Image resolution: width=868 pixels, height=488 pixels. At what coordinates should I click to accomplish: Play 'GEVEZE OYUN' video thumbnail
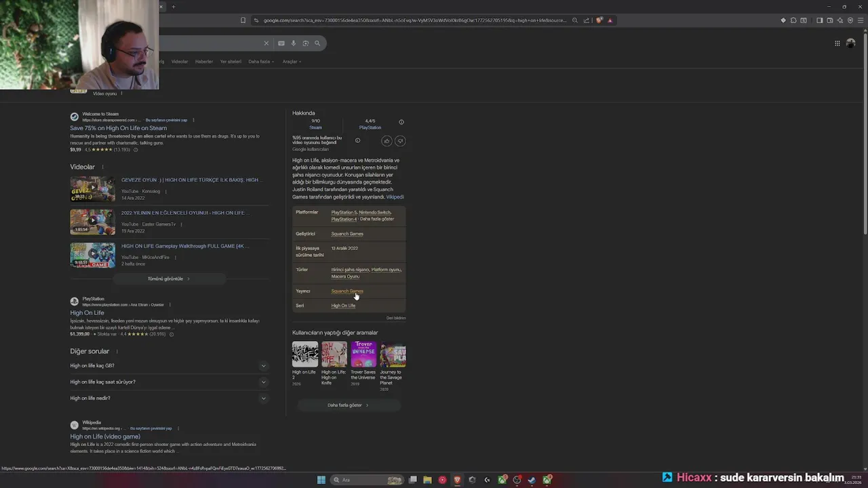(93, 189)
